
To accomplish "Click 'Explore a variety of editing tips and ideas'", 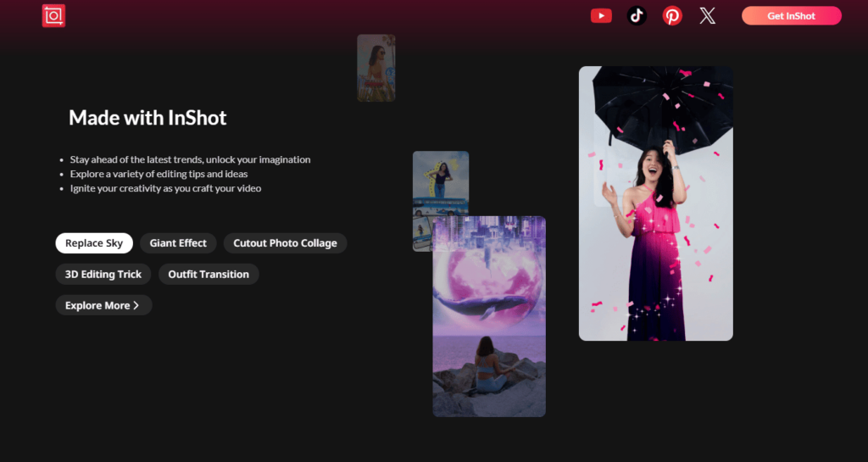I will (159, 174).
